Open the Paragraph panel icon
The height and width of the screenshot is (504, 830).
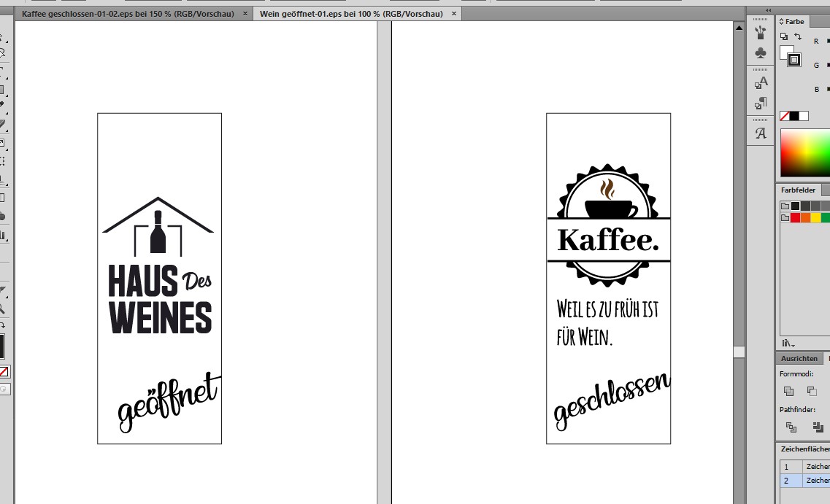point(761,104)
